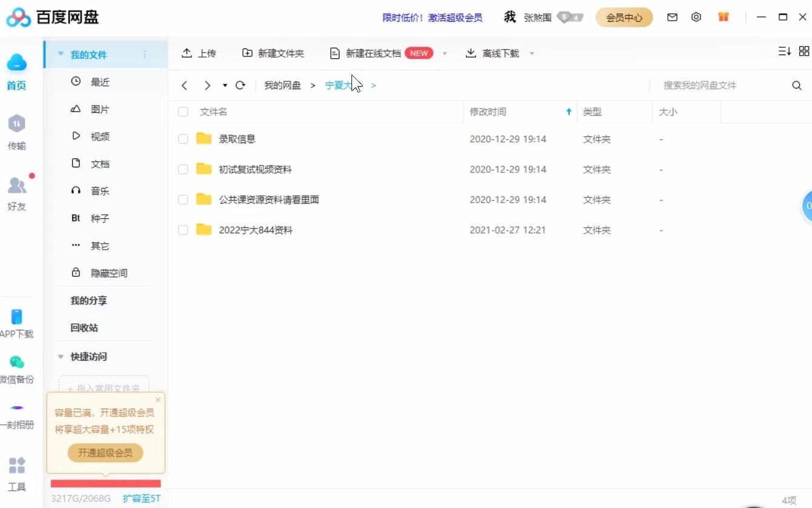This screenshot has width=812, height=508.
Task: Focus the 搜索我的网盘文件 search field
Action: [x=721, y=85]
